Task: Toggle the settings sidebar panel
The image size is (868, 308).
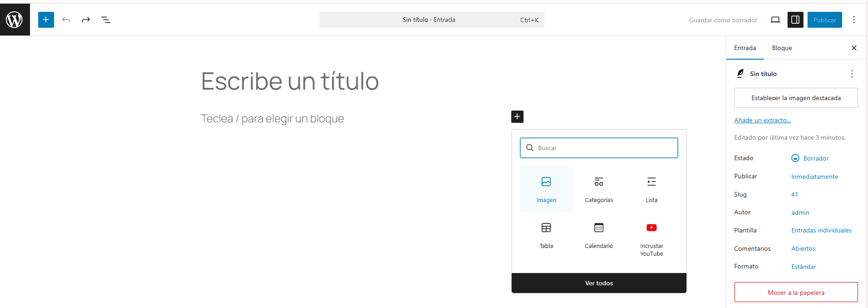Action: 795,20
